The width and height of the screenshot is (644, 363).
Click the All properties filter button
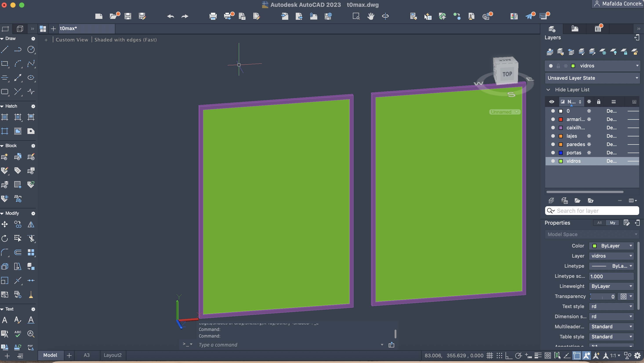point(599,223)
